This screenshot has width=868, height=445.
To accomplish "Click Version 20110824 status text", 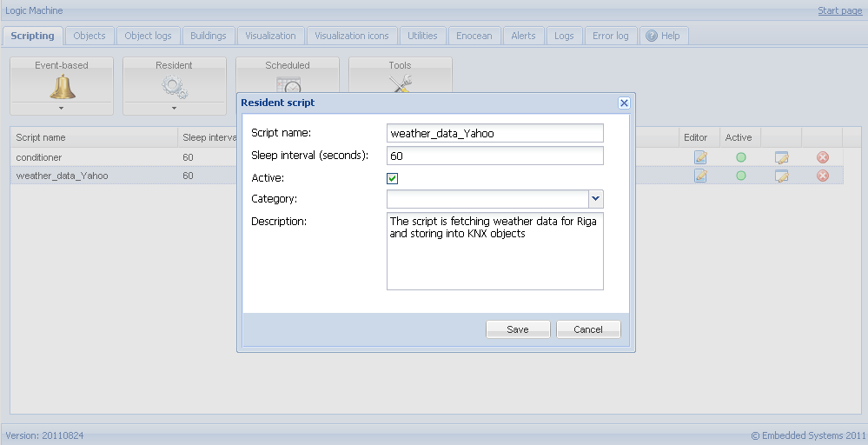I will [x=45, y=435].
